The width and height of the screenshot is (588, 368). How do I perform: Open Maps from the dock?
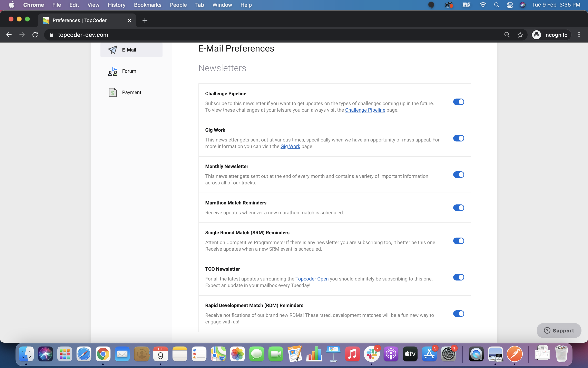tap(218, 354)
